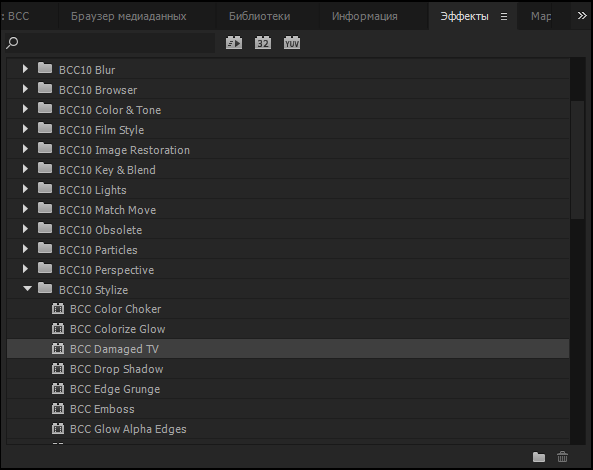Click BCC10 Lights folder icon
This screenshot has height=470, width=593.
(45, 188)
